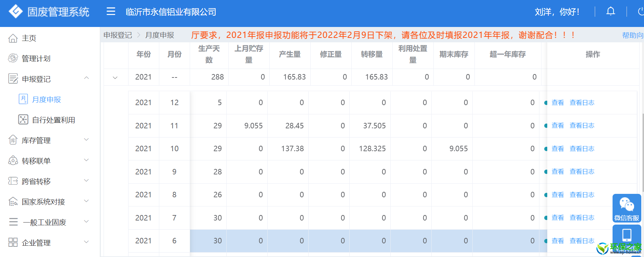Click the 固废管理系统 logo icon

[16, 12]
